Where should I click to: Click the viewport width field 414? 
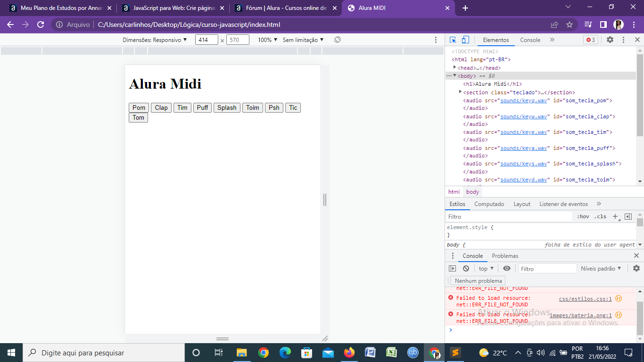(206, 40)
